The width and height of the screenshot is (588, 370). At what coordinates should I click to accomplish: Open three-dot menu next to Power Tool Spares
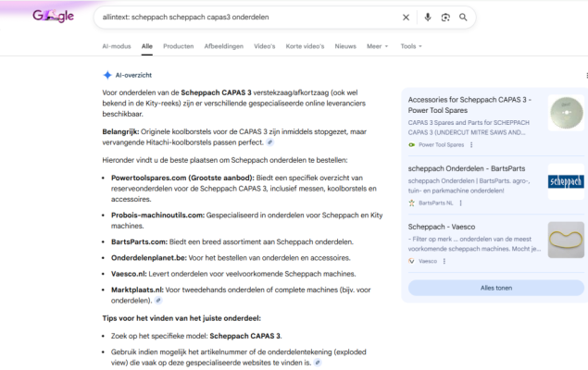pyautogui.click(x=471, y=145)
